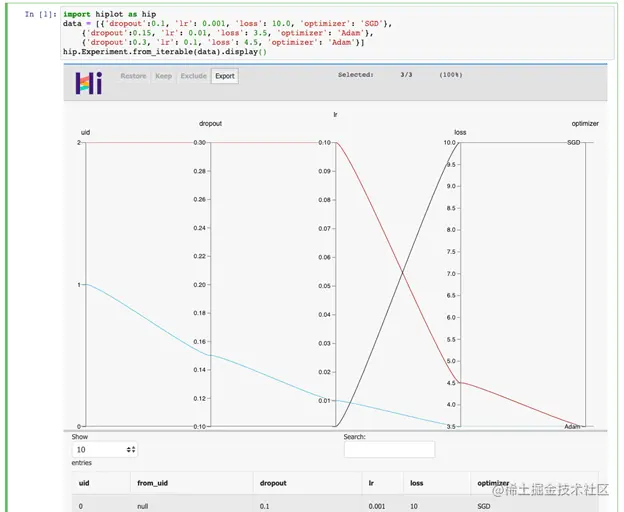Select the uid axis label
Screen dimensions: 624x512
pyautogui.click(x=85, y=132)
